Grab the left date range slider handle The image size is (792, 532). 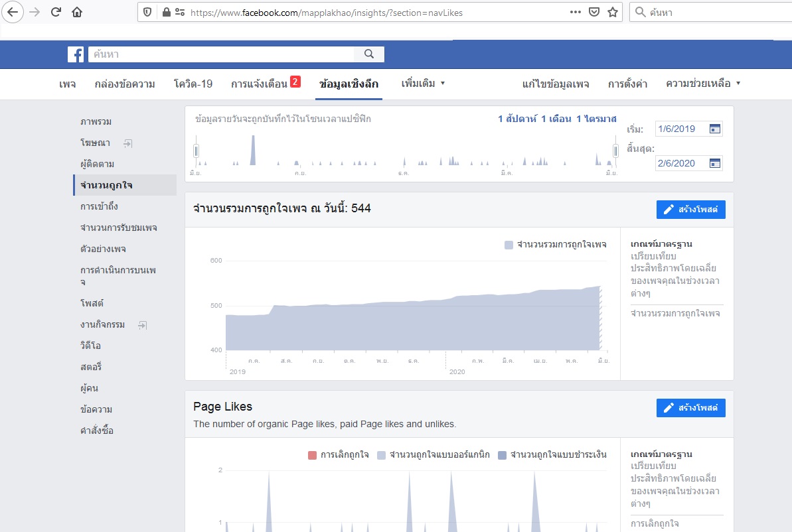point(196,151)
